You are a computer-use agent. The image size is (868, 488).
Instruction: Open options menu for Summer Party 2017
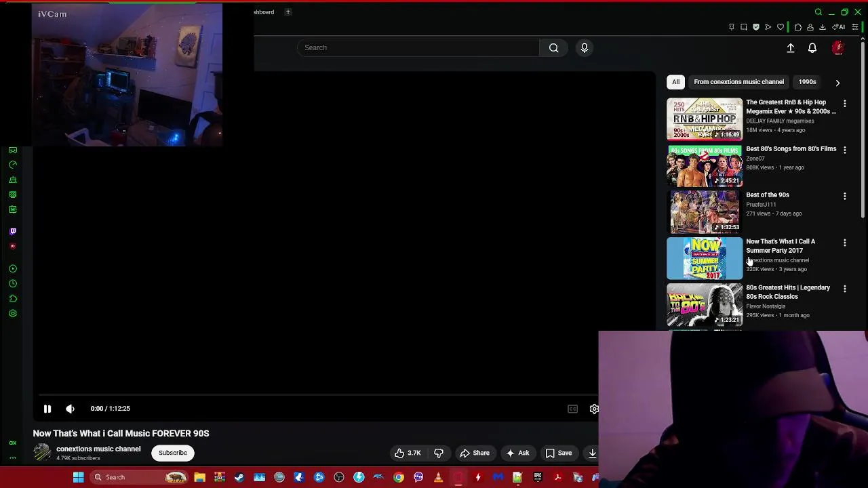845,243
